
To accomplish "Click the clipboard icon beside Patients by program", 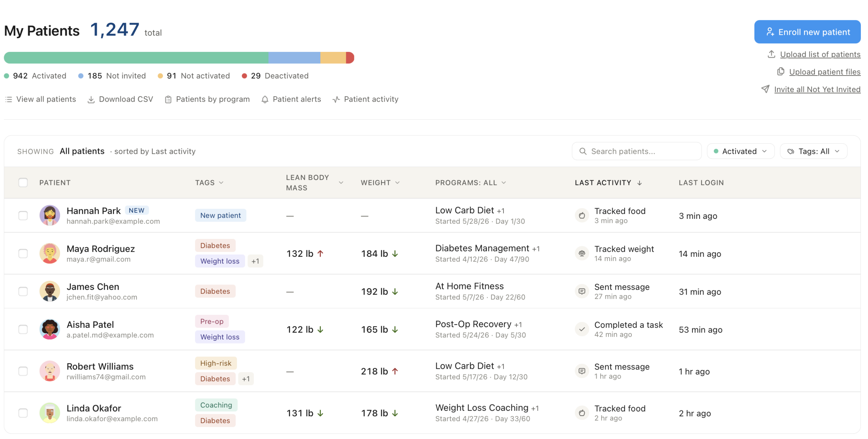I will pyautogui.click(x=168, y=100).
